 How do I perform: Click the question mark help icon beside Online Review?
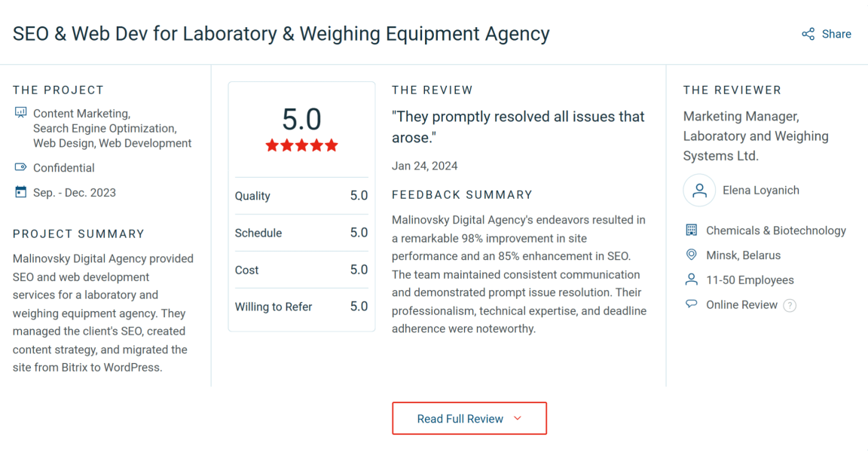tap(789, 304)
